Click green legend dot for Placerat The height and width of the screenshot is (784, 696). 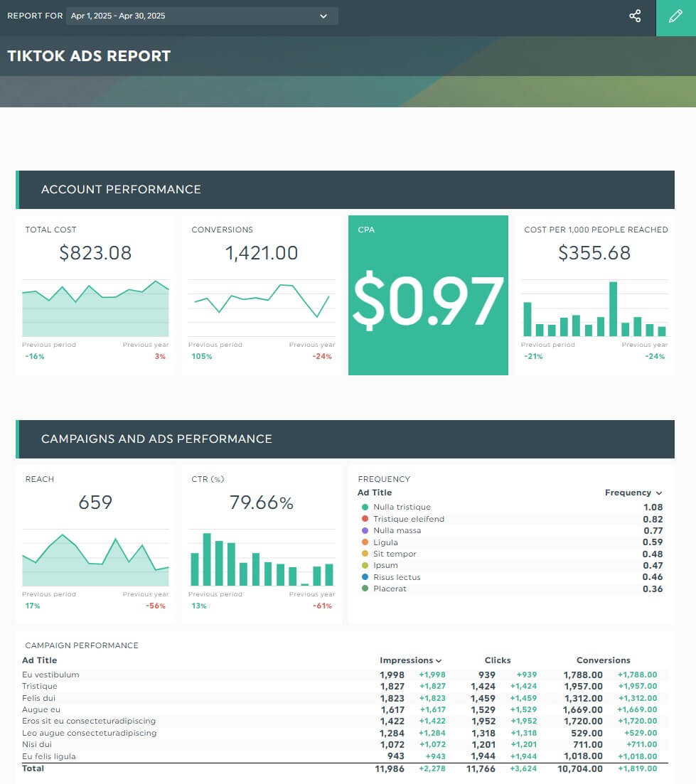click(x=365, y=589)
